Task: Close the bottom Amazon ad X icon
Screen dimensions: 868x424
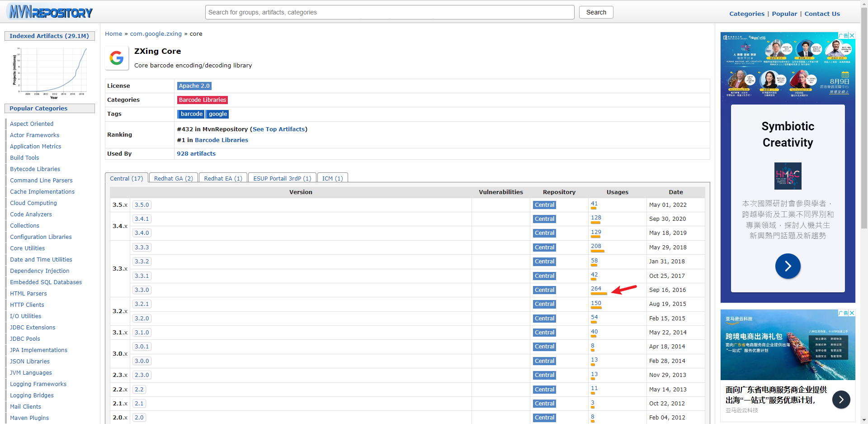Action: 852,313
